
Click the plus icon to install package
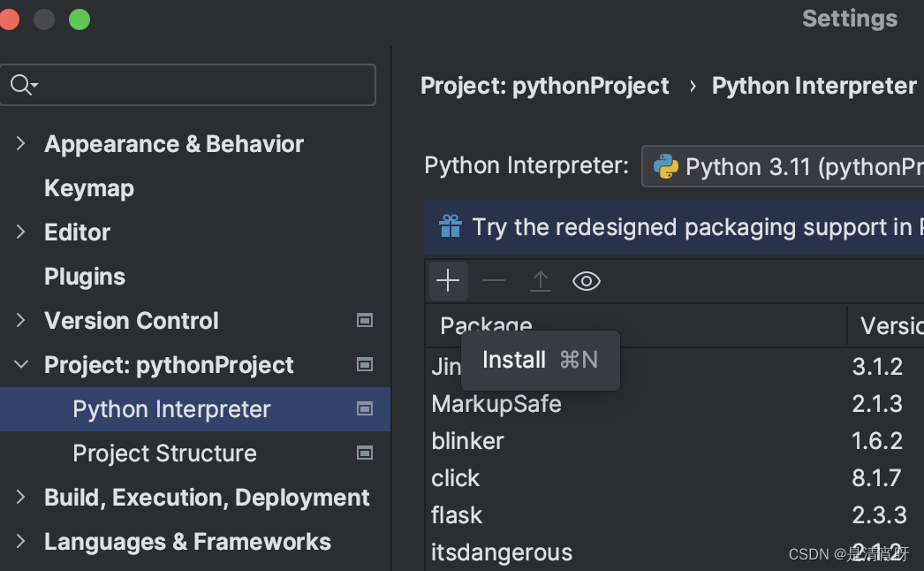click(x=448, y=281)
